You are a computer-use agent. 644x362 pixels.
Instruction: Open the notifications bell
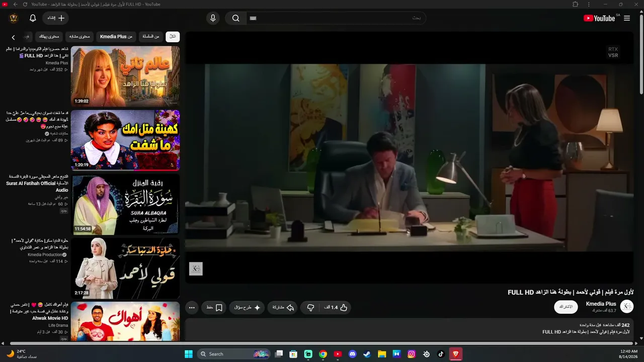(x=33, y=18)
